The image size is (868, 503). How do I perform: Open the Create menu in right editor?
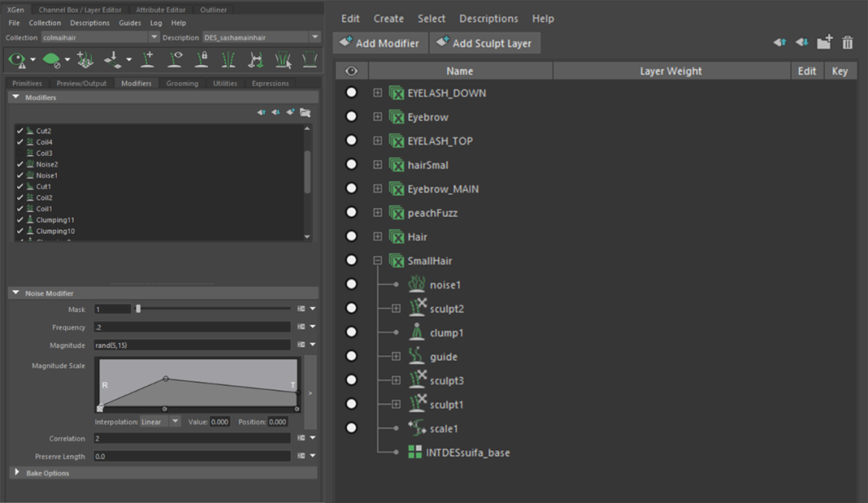pos(389,18)
